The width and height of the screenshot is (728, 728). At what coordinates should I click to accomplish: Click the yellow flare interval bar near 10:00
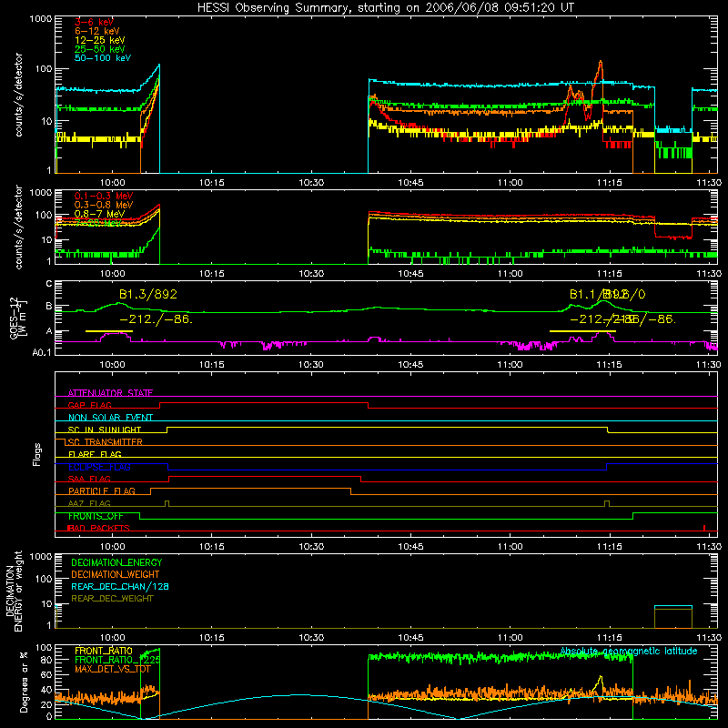click(x=109, y=331)
